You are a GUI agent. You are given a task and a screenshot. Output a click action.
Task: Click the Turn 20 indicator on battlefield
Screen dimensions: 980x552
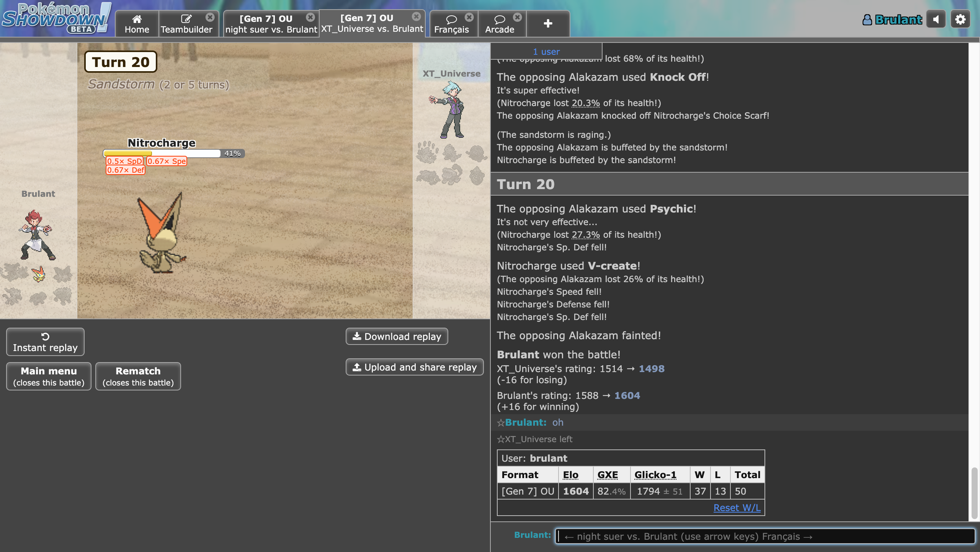(121, 62)
